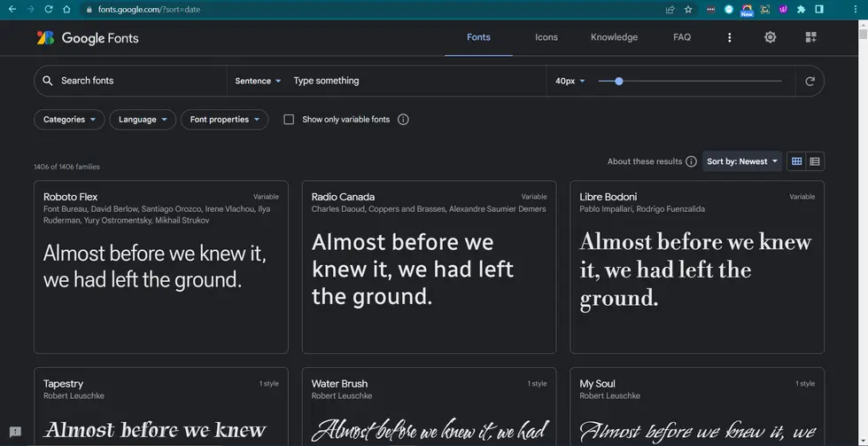Select the Icons tab
This screenshot has height=446, width=868.
tap(546, 37)
